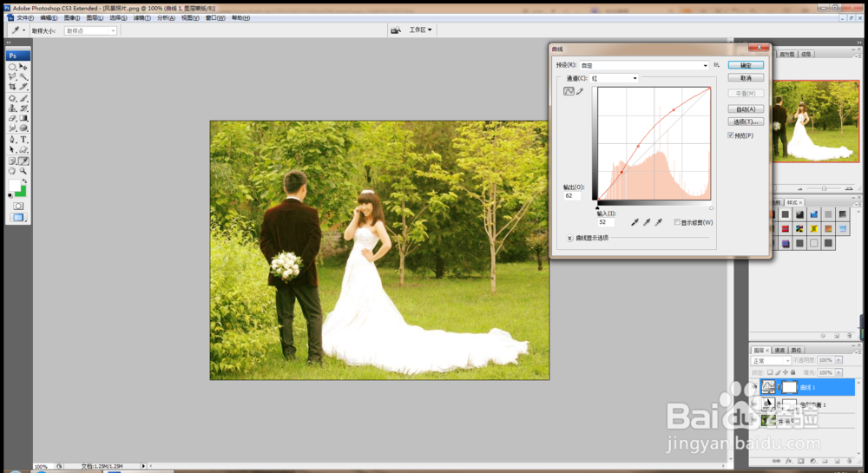This screenshot has height=473, width=868.
Task: Click the 输出(O) output value field
Action: [x=572, y=196]
